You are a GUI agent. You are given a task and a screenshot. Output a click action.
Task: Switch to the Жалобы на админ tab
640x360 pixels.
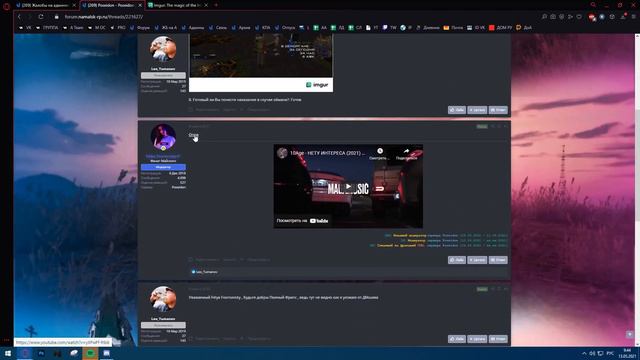46,5
